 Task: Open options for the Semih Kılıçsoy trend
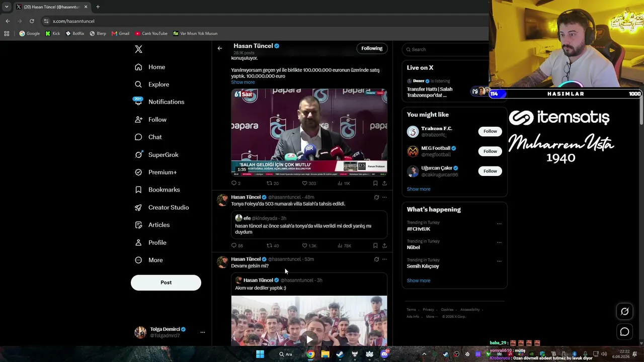coord(499,261)
